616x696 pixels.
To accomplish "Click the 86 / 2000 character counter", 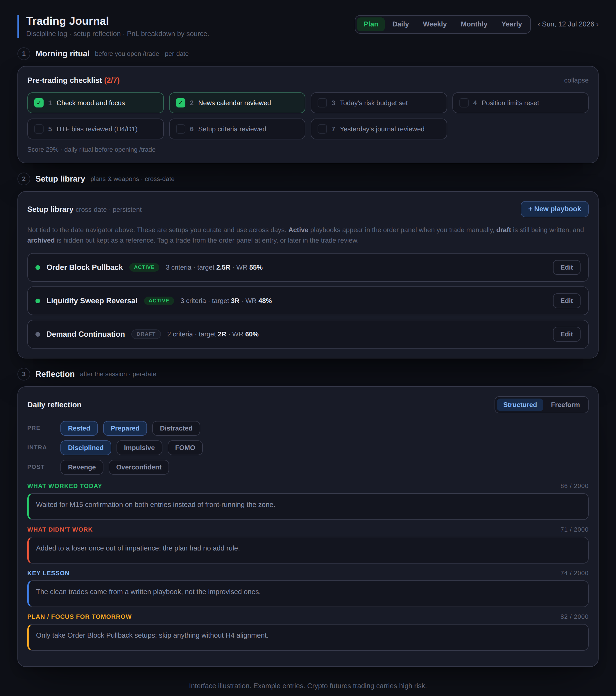I will (574, 486).
